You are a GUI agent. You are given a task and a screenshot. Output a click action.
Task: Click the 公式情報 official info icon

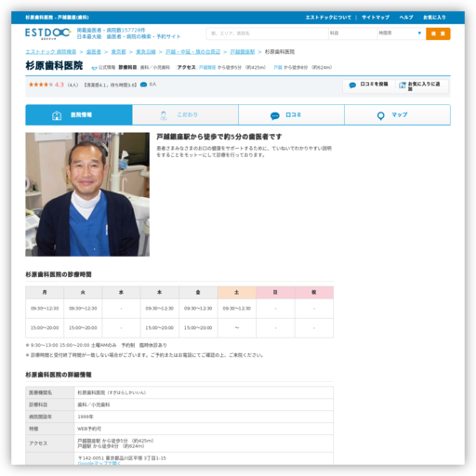(x=94, y=68)
